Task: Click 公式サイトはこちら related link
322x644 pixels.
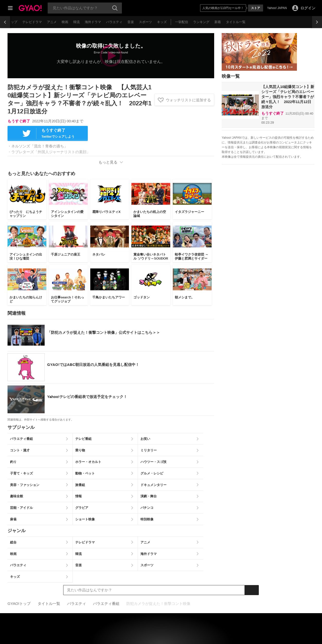Action: pyautogui.click(x=103, y=333)
